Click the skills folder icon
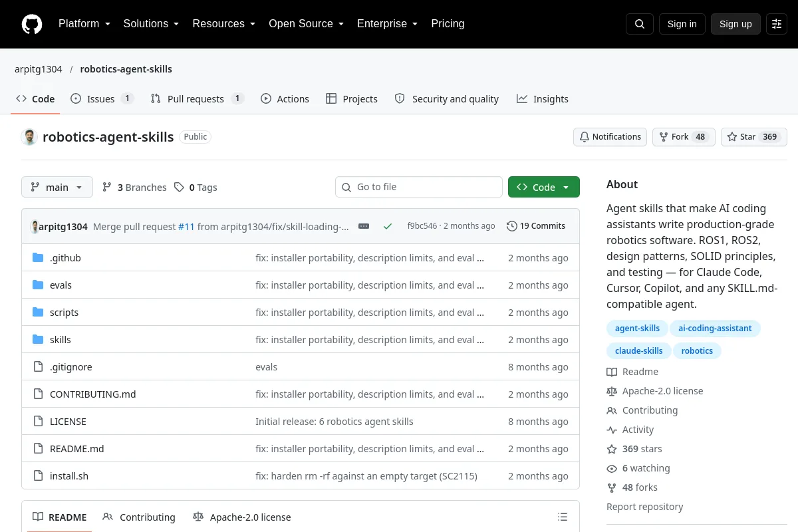The width and height of the screenshot is (798, 532). point(38,339)
